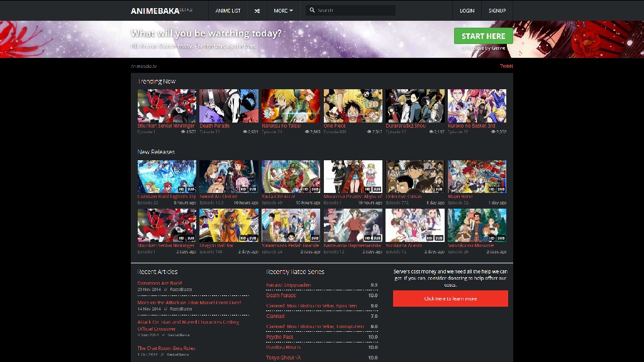This screenshot has height=362, width=644.
Task: Open Psycho Pass rated series
Action: coord(280,337)
